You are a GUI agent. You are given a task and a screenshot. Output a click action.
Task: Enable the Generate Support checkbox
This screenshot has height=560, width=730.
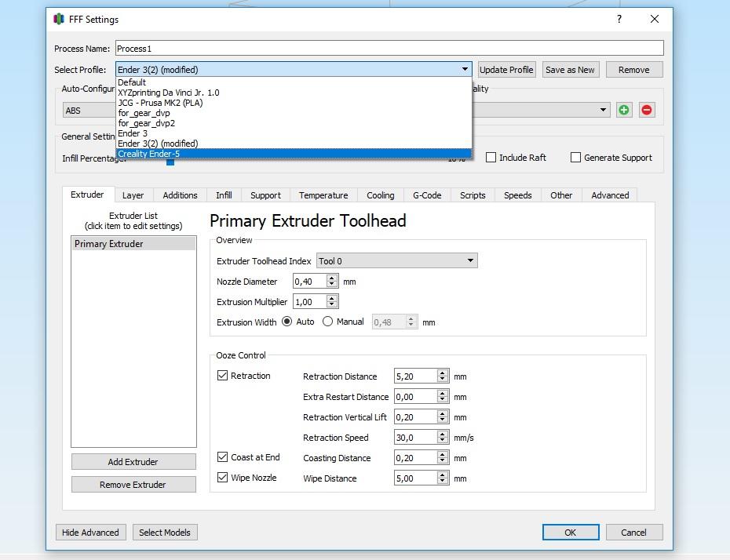coord(576,158)
